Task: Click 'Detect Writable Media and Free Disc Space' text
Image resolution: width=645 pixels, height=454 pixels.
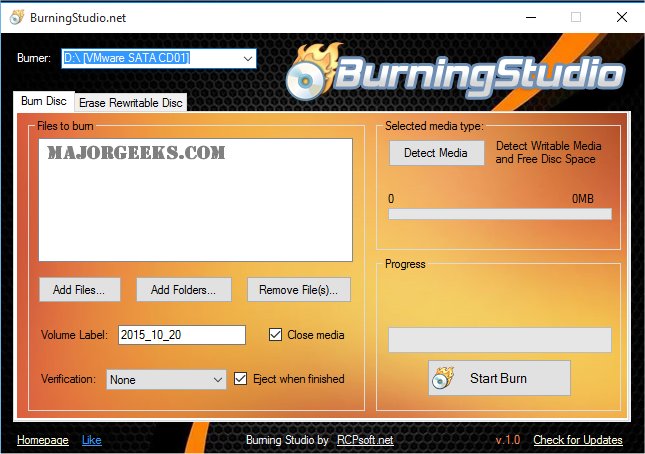Action: tap(548, 152)
